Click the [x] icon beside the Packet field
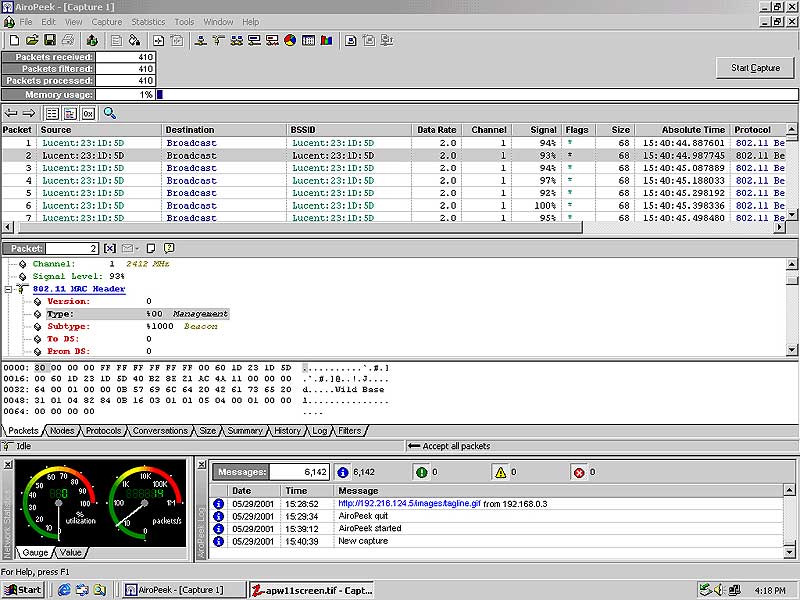800x600 pixels. [110, 248]
